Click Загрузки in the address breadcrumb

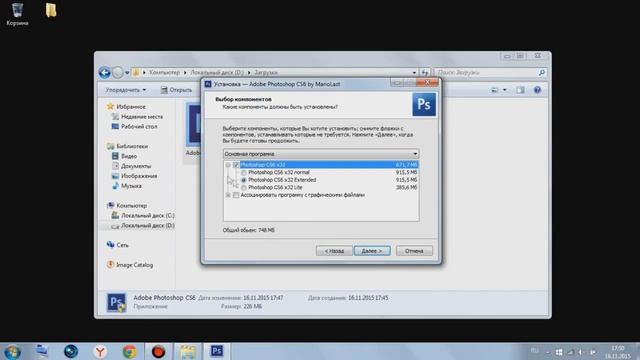coord(266,72)
